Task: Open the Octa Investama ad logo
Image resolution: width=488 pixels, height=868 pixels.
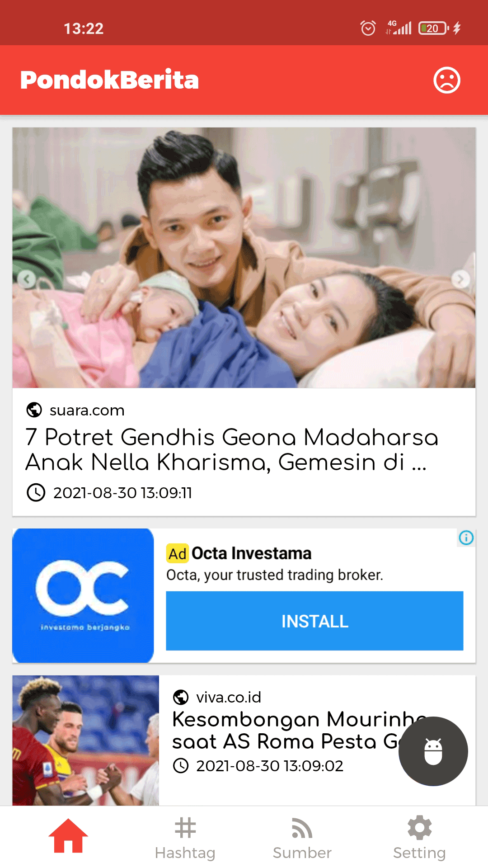Action: click(x=83, y=595)
